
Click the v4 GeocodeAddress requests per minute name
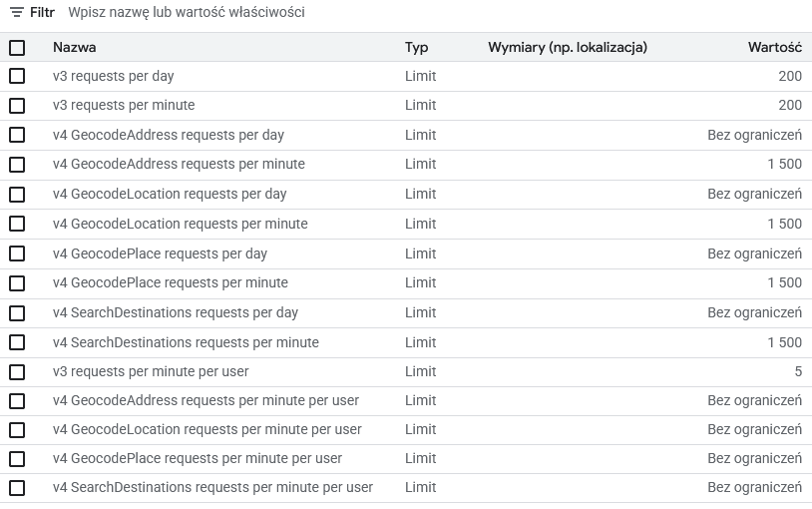click(179, 164)
